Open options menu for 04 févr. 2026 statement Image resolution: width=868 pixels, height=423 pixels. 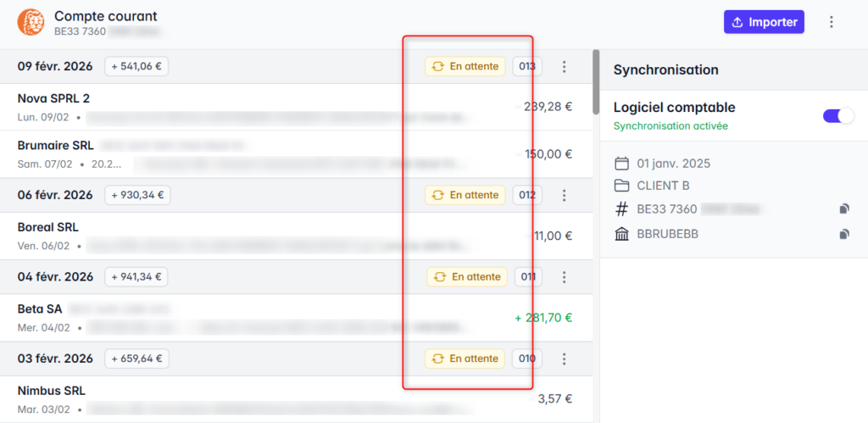(x=565, y=276)
